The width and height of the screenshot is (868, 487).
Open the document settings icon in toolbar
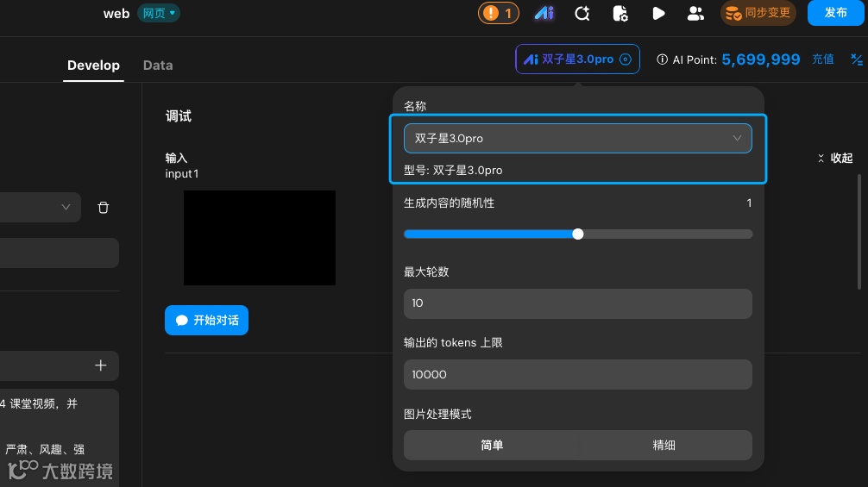620,13
